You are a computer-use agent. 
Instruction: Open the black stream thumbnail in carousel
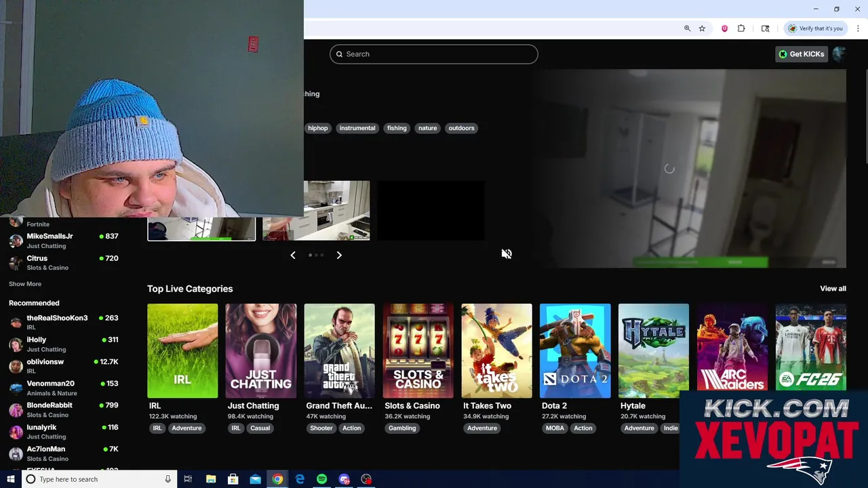click(x=431, y=211)
